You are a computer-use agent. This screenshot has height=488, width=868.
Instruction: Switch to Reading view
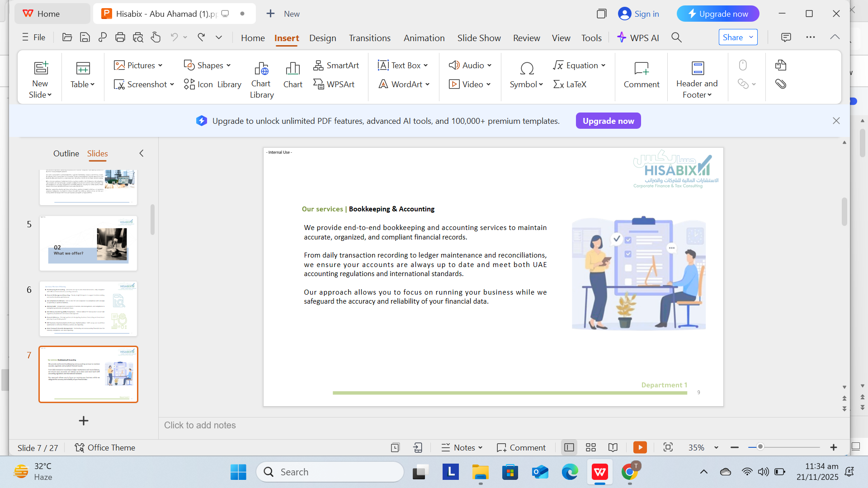coord(613,447)
